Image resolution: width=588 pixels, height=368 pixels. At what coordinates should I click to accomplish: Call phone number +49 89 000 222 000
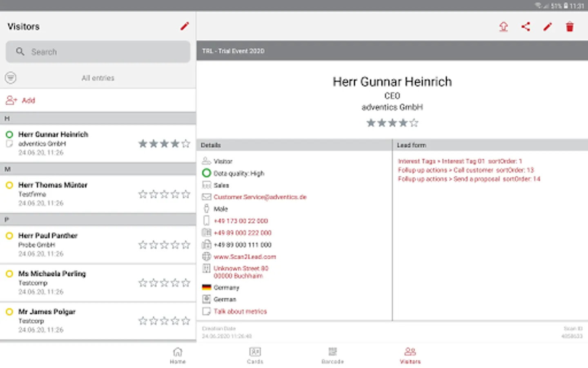(243, 233)
